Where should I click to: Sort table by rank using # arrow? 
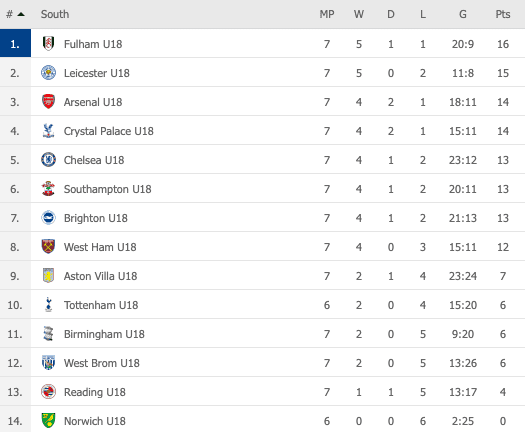tap(15, 14)
